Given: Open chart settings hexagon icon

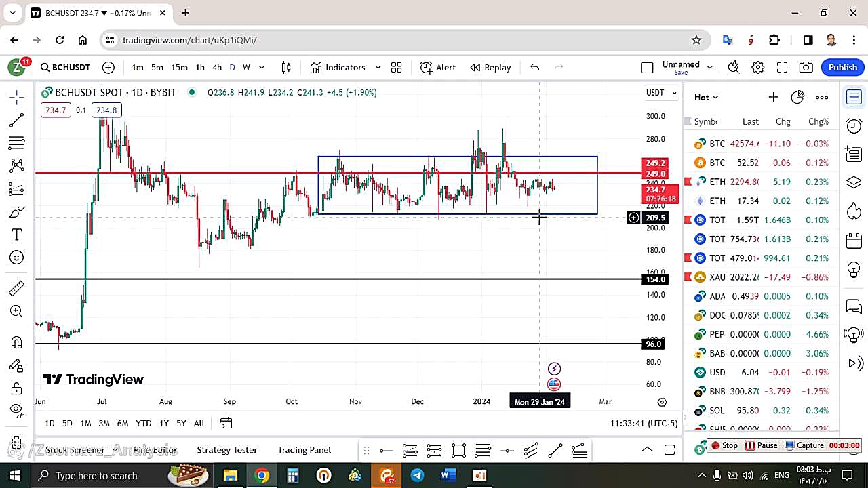Looking at the screenshot, I should coord(758,67).
